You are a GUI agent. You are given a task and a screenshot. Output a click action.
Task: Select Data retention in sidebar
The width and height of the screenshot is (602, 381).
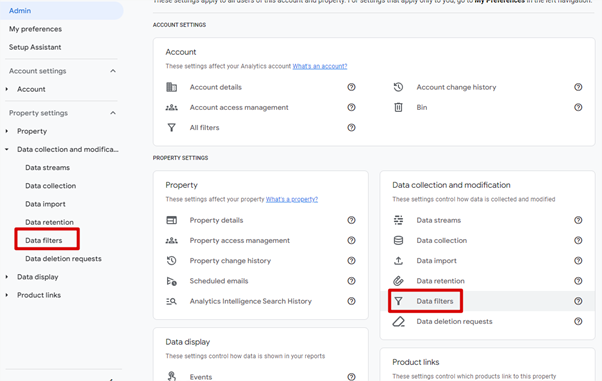coord(49,222)
